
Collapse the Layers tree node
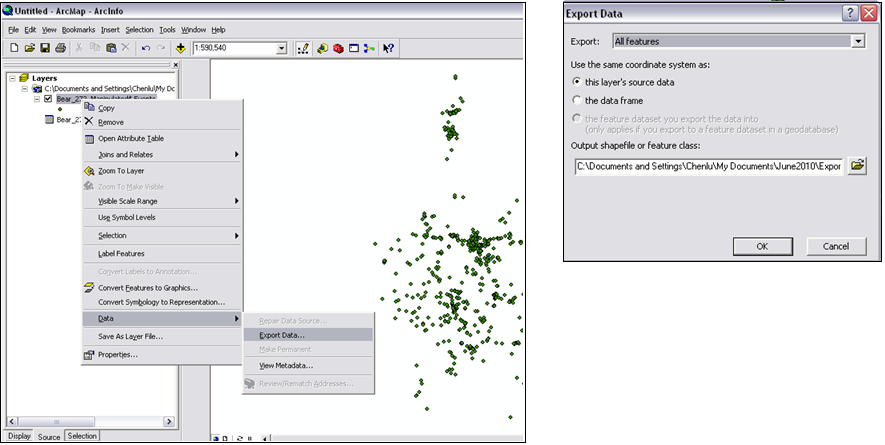(11, 78)
